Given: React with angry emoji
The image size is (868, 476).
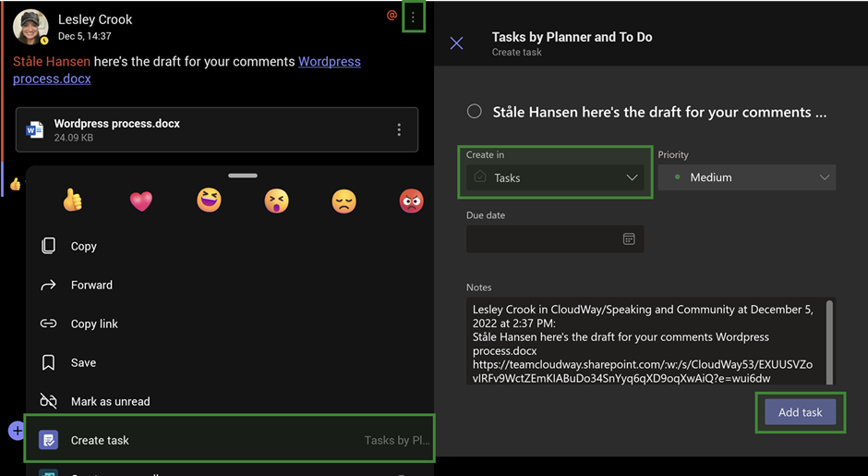Looking at the screenshot, I should point(411,201).
